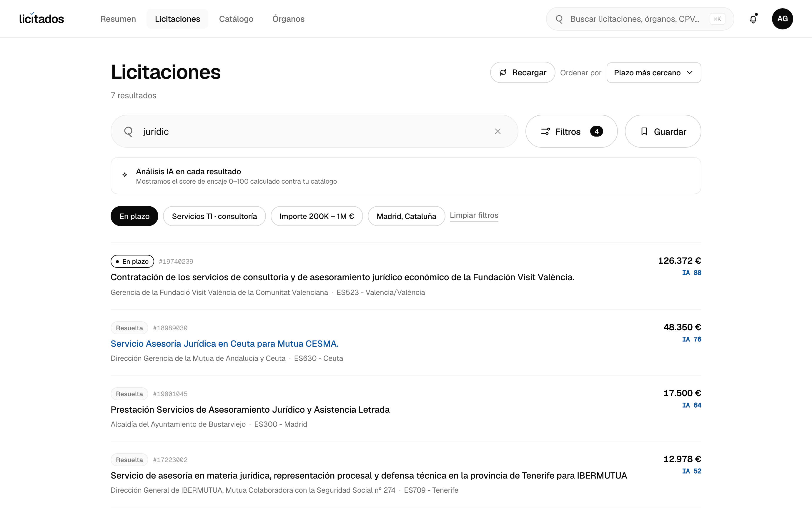Click the ES709 - Tenerife location text
Viewport: 812px width, 518px height.
431,490
